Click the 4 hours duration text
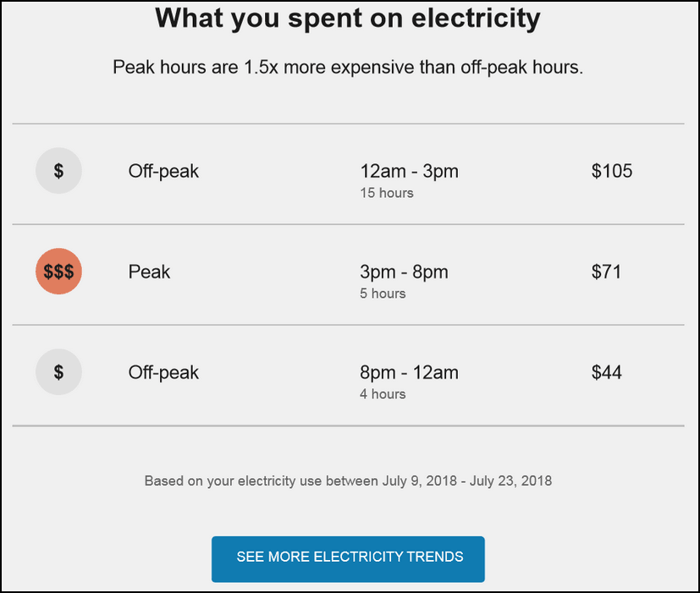This screenshot has width=700, height=593. [x=383, y=394]
